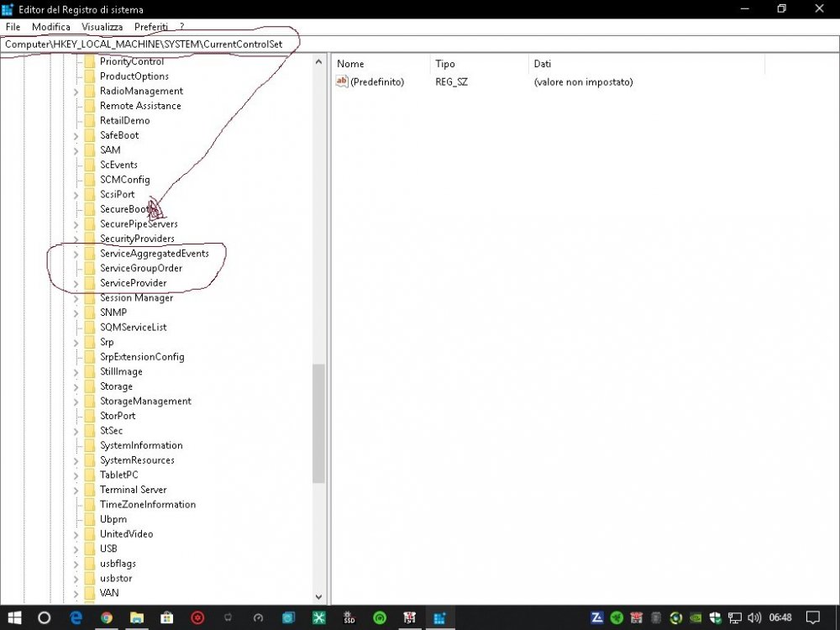This screenshot has width=840, height=630.
Task: Open Microsoft Edge from the taskbar
Action: click(76, 617)
